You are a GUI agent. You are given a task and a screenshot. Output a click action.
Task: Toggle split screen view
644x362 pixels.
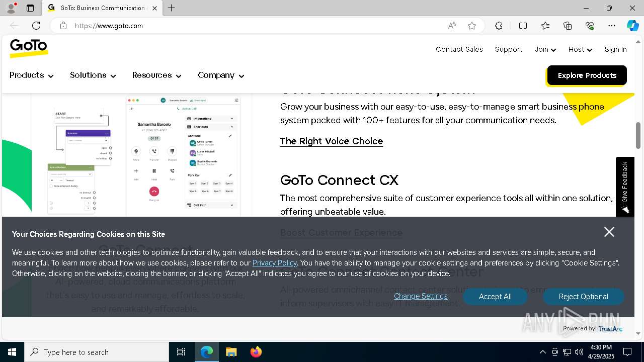[x=523, y=26]
